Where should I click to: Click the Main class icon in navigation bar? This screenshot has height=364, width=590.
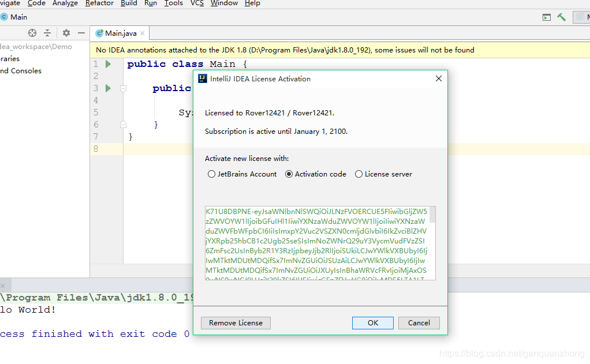pos(4,17)
